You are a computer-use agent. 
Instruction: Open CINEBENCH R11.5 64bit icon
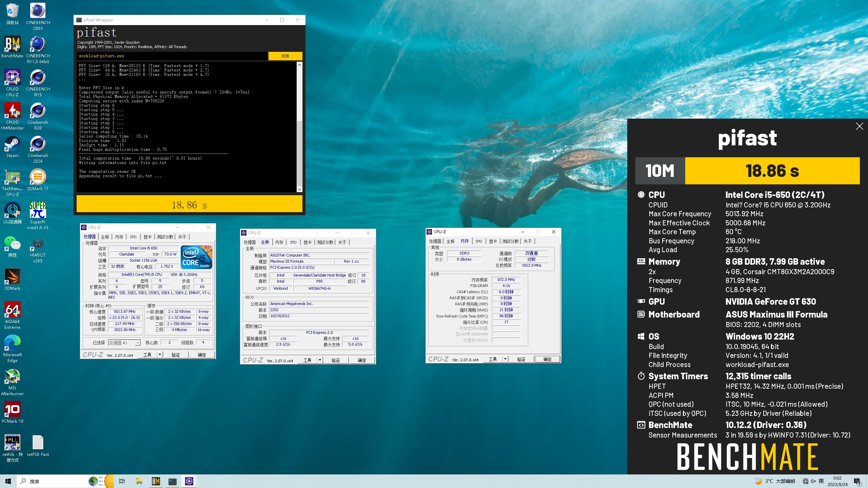point(38,49)
